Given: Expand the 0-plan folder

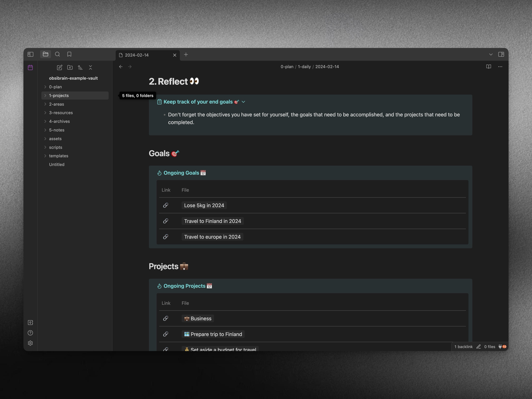Looking at the screenshot, I should [x=55, y=87].
